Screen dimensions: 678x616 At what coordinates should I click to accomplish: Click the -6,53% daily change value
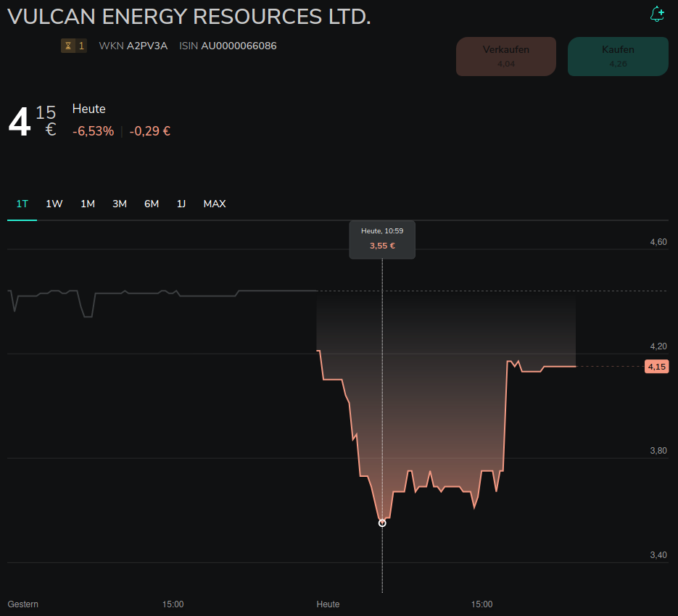pos(93,131)
